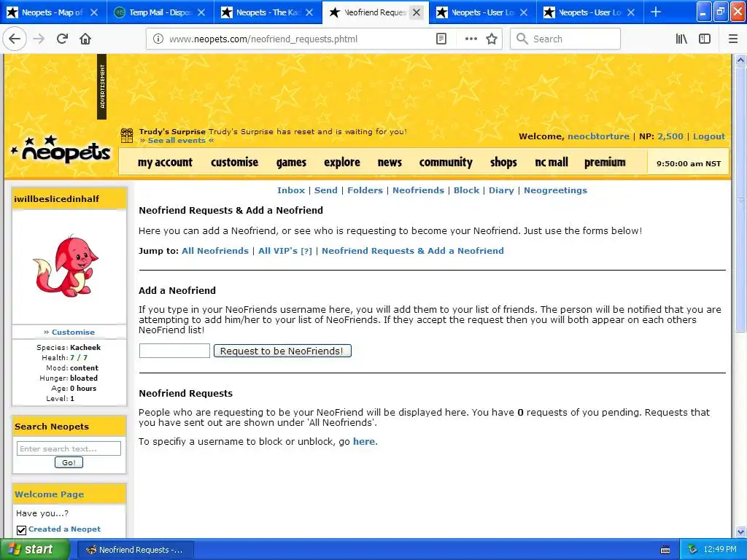Screen dimensions: 747x560
Task: Show site information icon in address bar
Action: tap(158, 39)
